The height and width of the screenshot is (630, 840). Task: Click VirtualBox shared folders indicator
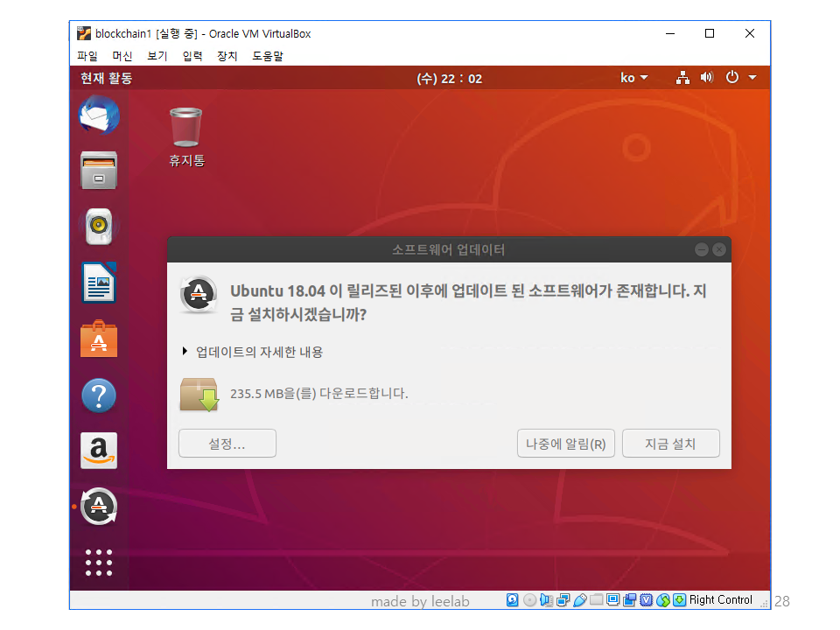596,600
